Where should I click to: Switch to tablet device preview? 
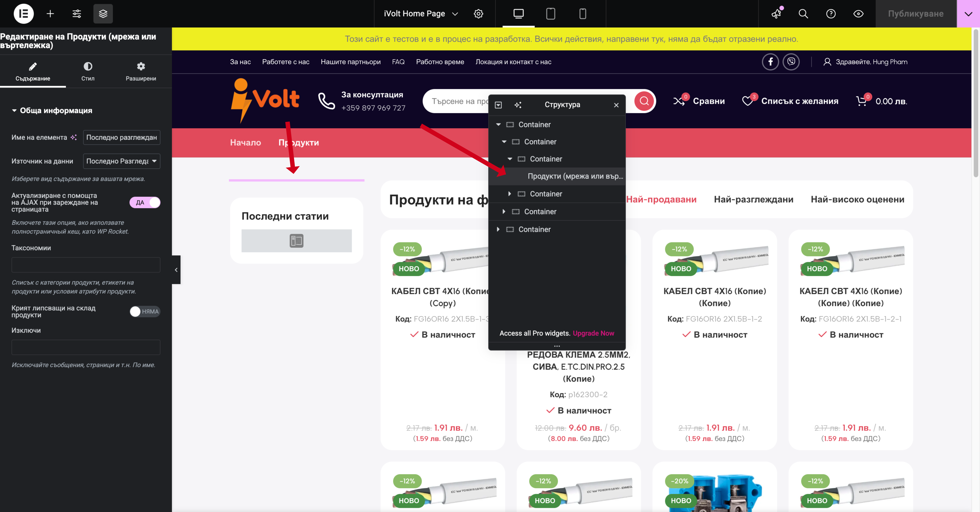coord(550,14)
